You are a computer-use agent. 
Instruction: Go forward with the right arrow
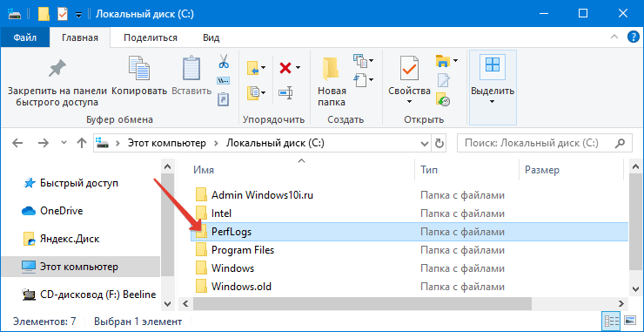pyautogui.click(x=44, y=143)
